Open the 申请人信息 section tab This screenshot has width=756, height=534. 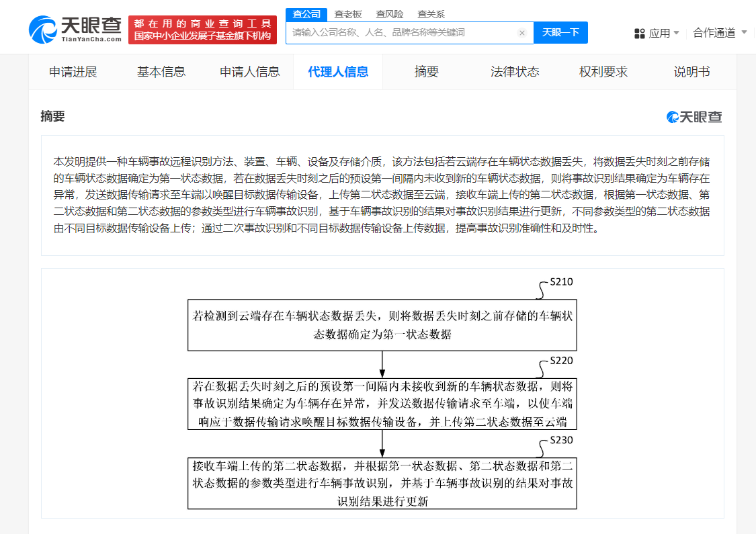pos(250,72)
